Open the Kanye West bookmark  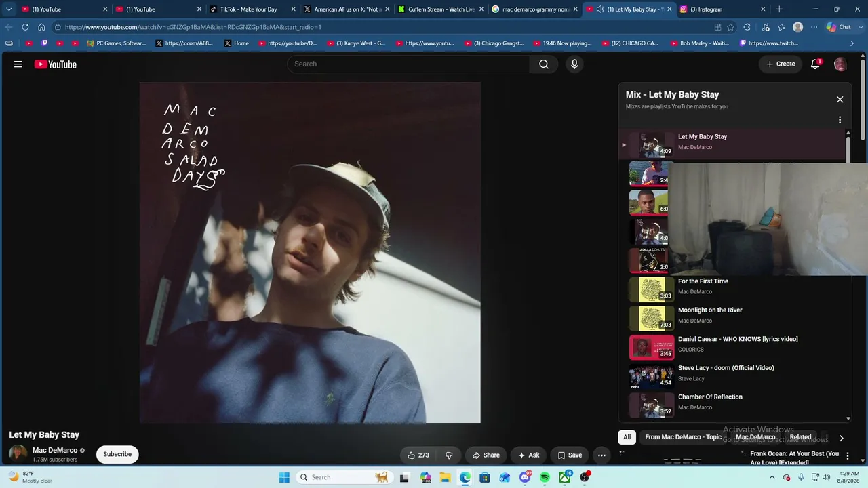coord(355,43)
